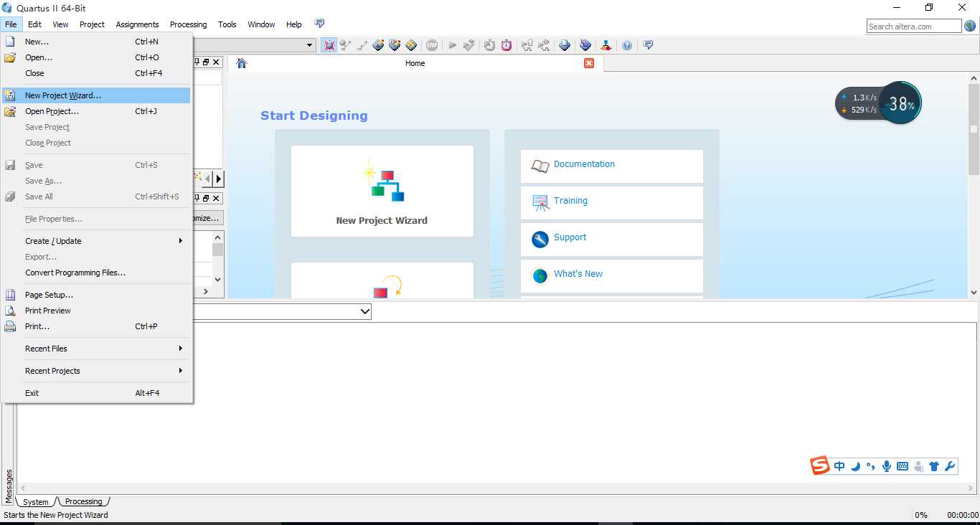
Task: Choose Exit from File menu
Action: tap(97, 393)
